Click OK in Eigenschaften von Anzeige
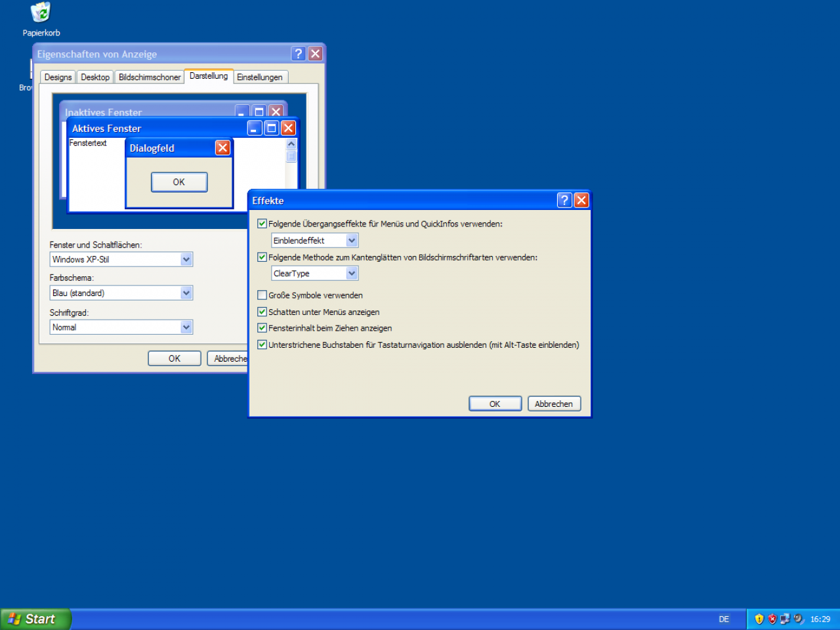 (x=175, y=358)
